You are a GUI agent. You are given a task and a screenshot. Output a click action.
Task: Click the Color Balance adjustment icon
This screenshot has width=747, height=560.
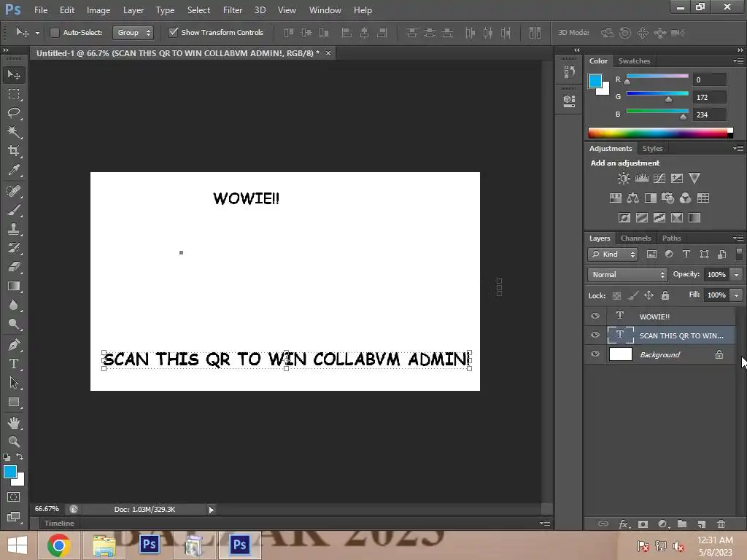coord(632,198)
